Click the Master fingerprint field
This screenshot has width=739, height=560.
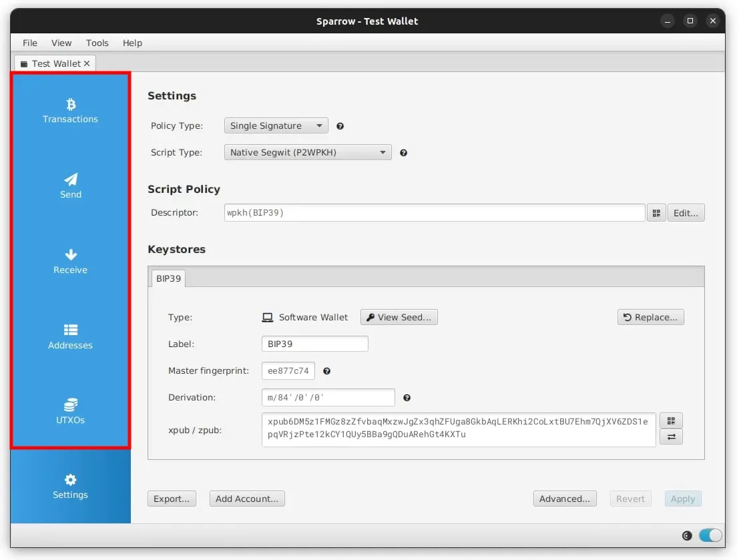coord(288,371)
